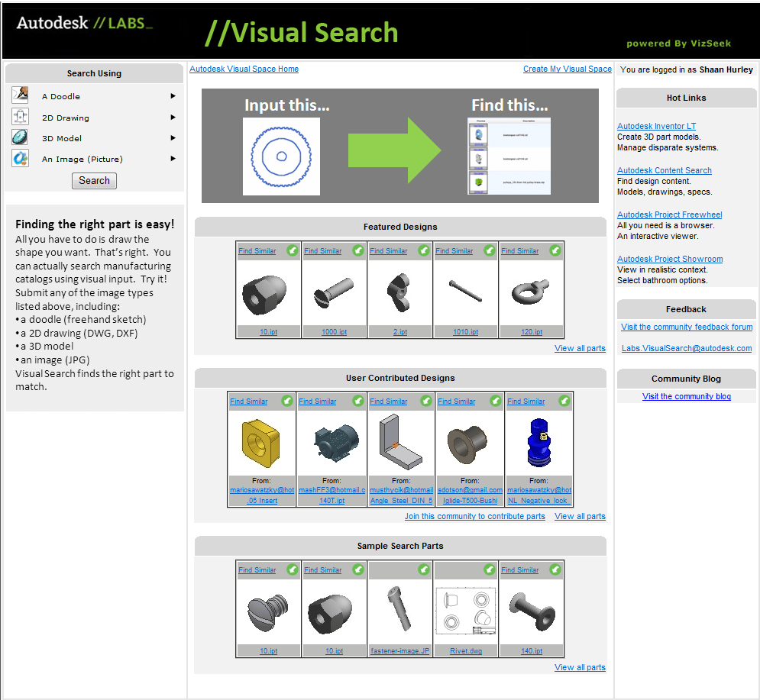Viewport: 760px width, 700px height.
Task: Click the sdotson@gmail.com contributor link
Action: (x=471, y=490)
